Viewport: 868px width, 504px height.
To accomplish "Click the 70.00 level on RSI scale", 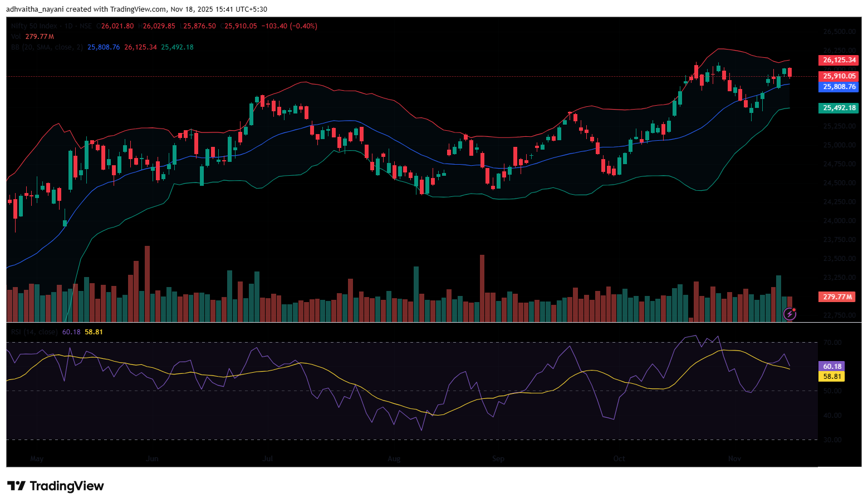I will click(x=832, y=343).
